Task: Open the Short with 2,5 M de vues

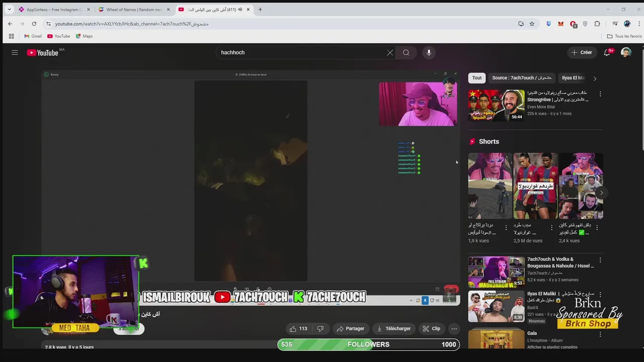Action: coord(535,186)
